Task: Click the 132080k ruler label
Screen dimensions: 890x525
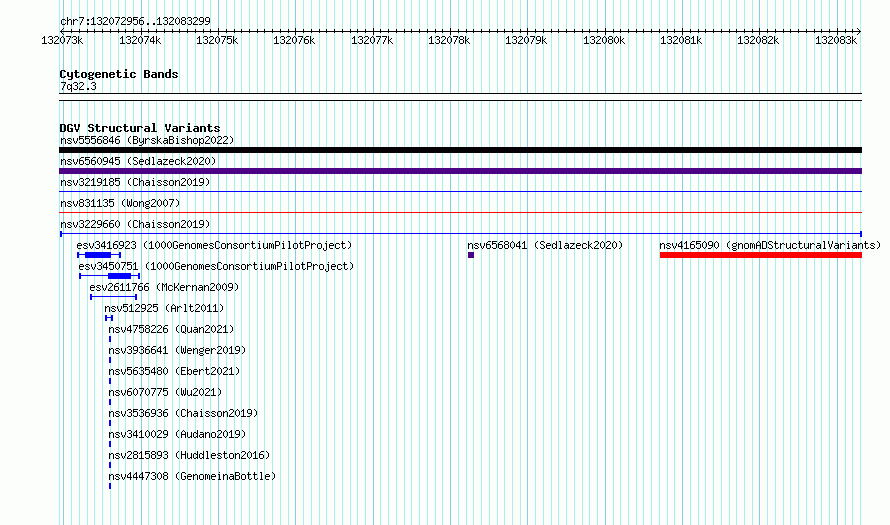Action: [604, 40]
